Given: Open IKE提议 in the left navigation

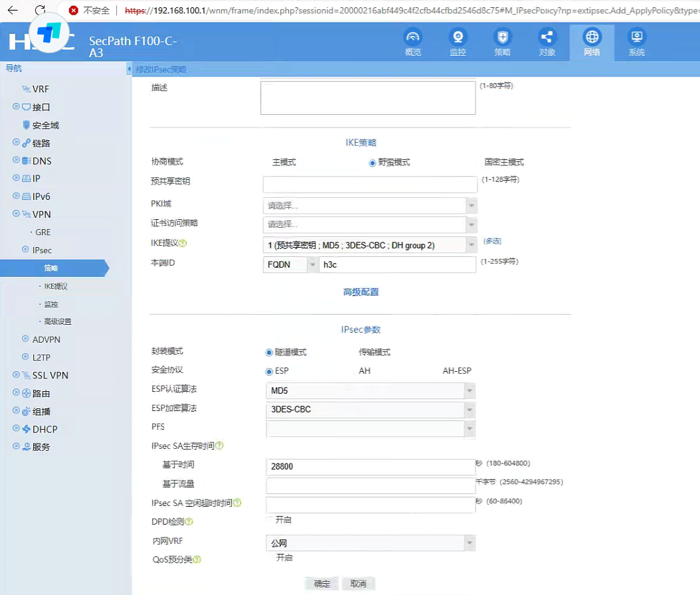Looking at the screenshot, I should coord(56,286).
